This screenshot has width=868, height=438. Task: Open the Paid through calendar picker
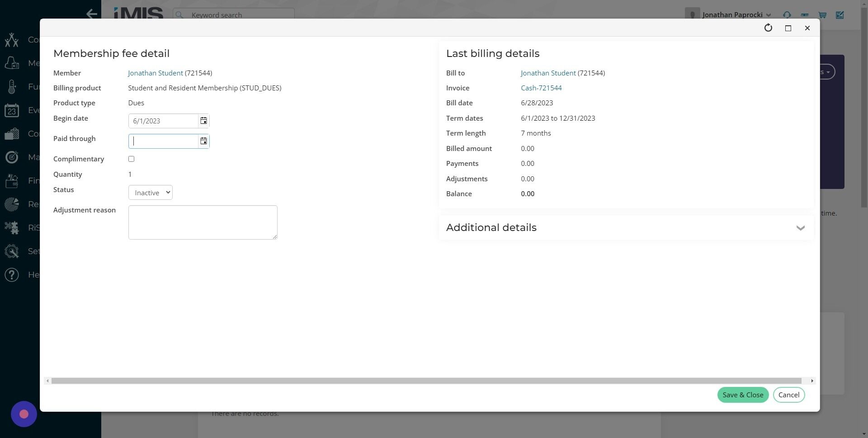coord(203,141)
